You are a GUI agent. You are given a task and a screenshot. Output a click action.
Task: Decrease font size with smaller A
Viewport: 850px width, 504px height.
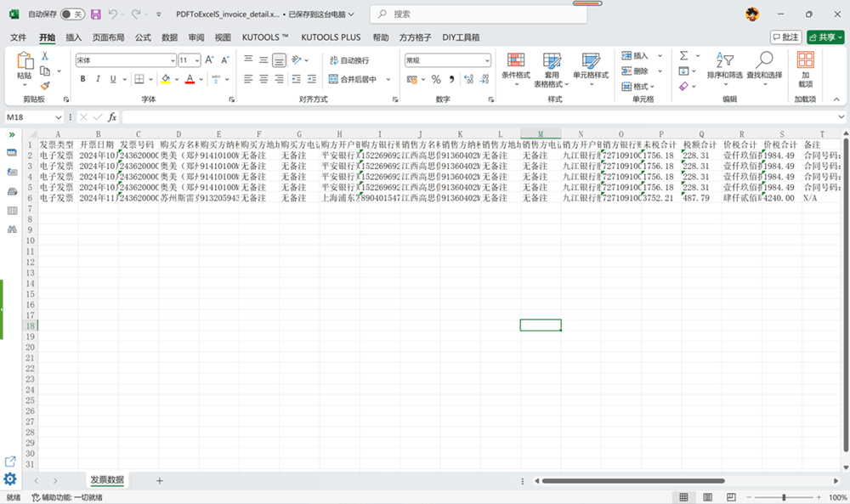tap(224, 60)
